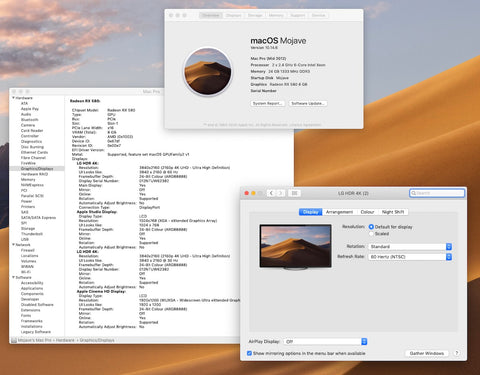Viewport: 480px width, 375px height.
Task: Click the display preview thumbnail
Action: (296, 247)
